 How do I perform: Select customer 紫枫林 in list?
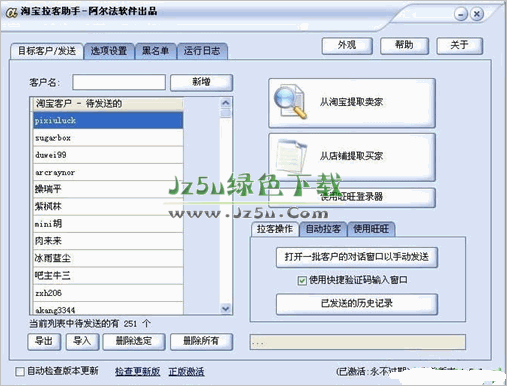108,207
